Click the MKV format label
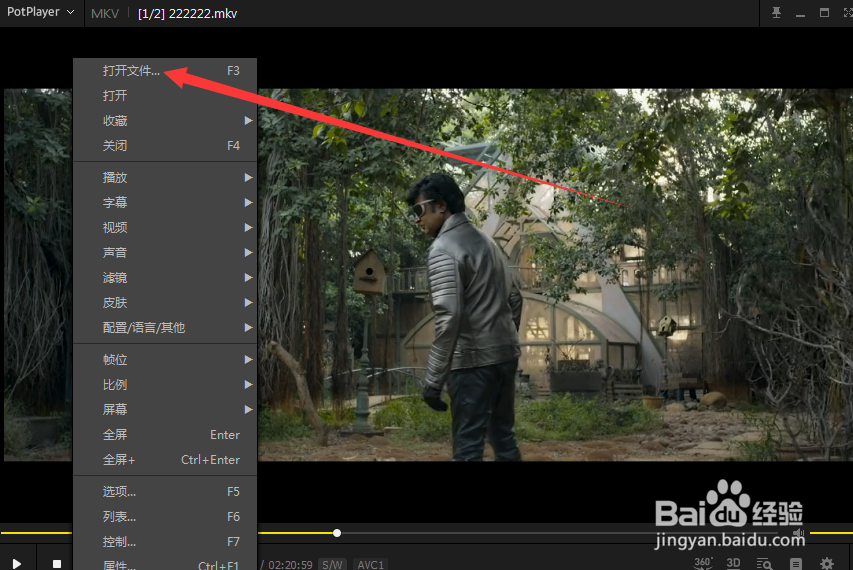 (105, 14)
